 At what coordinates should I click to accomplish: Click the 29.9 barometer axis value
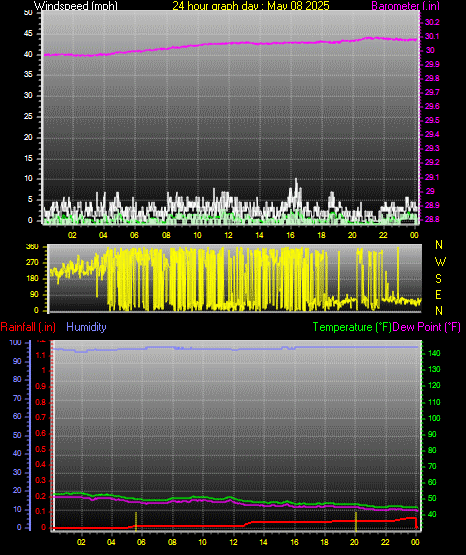pyautogui.click(x=432, y=64)
